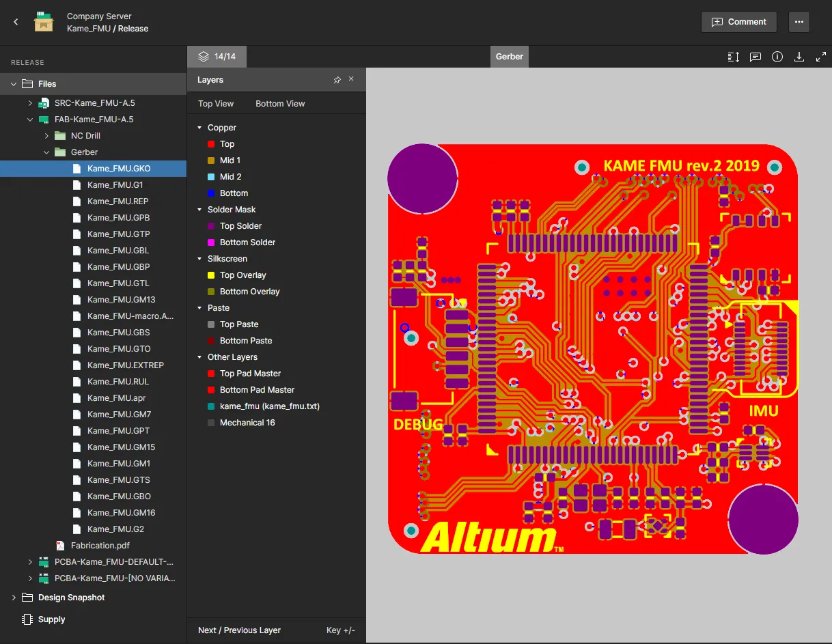Click the Comment button
This screenshot has height=644, width=832.
[x=739, y=22]
